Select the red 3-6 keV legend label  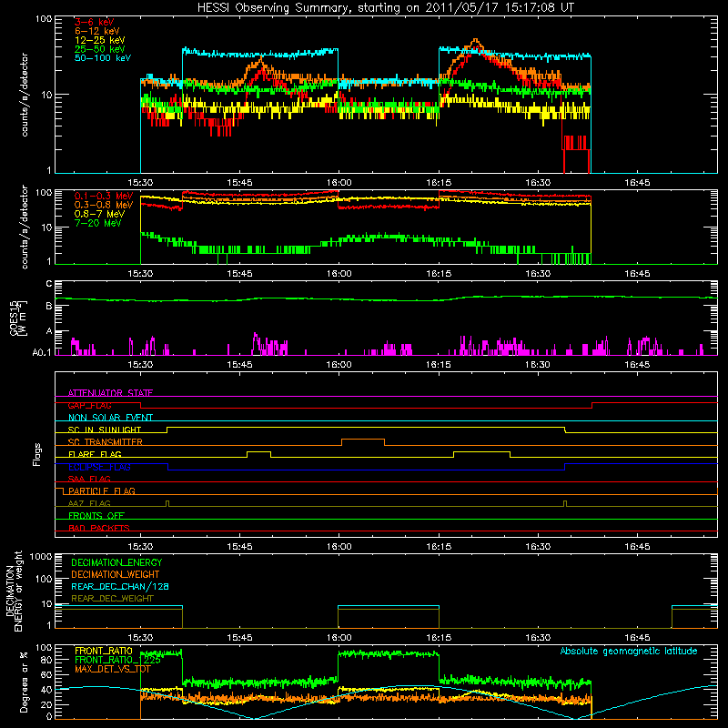pyautogui.click(x=94, y=22)
